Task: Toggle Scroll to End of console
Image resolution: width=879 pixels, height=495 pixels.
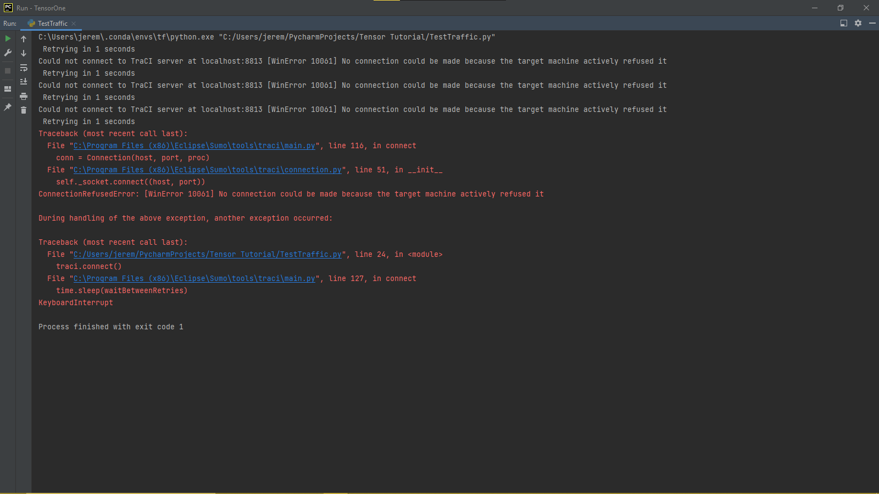Action: pyautogui.click(x=24, y=82)
